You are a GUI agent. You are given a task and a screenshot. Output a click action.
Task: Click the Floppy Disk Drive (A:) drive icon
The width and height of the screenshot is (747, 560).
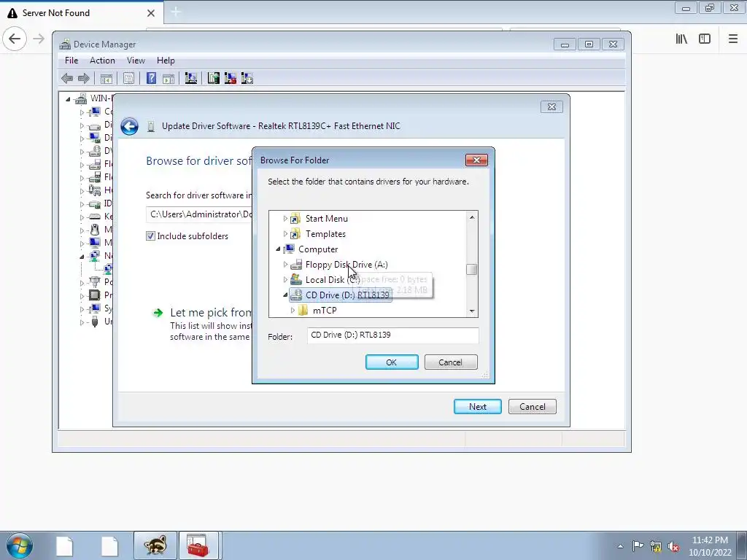pyautogui.click(x=296, y=264)
